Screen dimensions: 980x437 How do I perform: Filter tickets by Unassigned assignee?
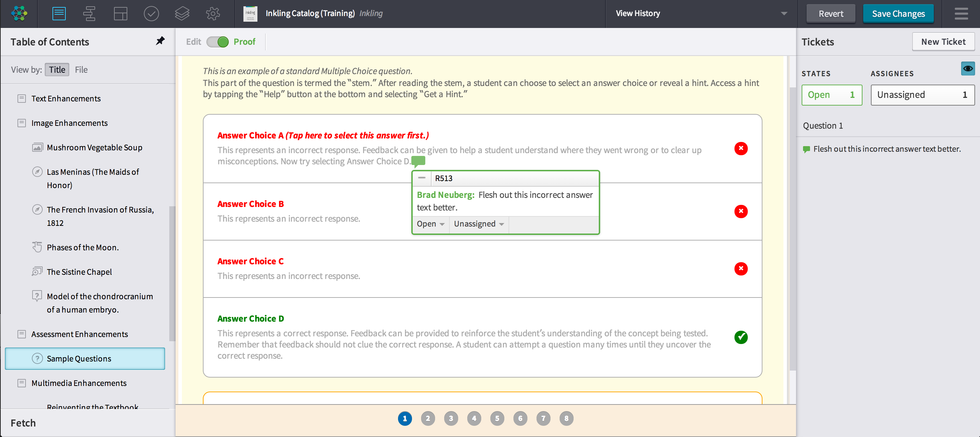pyautogui.click(x=923, y=95)
